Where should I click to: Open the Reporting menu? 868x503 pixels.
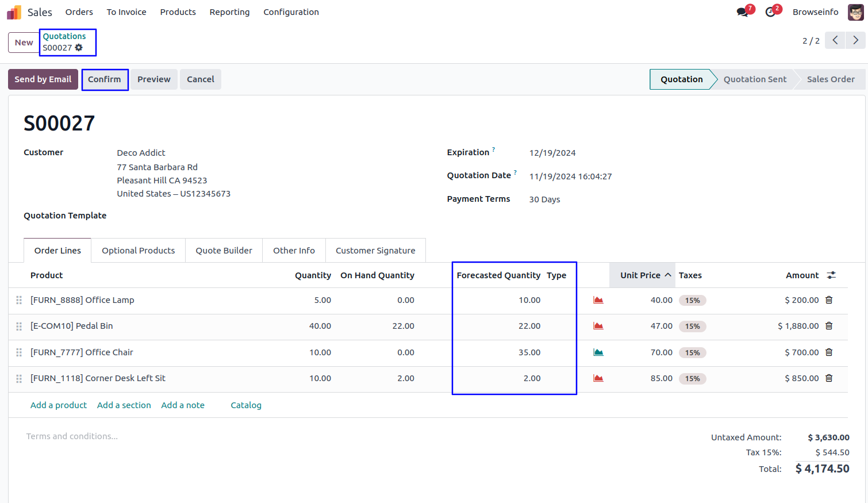tap(229, 12)
